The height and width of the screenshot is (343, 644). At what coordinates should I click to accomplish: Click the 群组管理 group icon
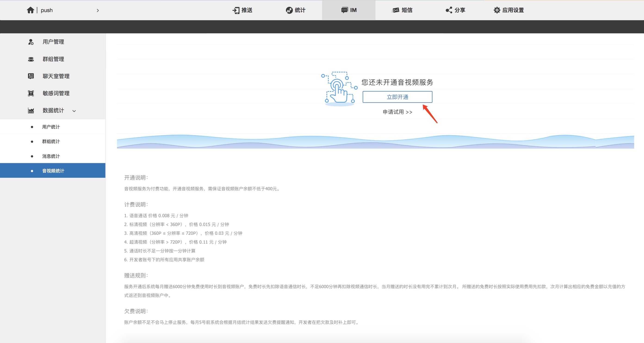pos(31,59)
